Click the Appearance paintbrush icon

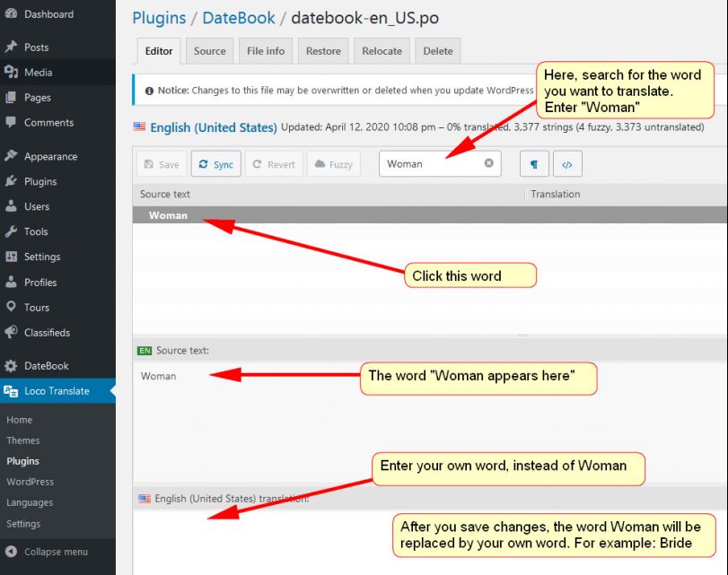[x=11, y=156]
